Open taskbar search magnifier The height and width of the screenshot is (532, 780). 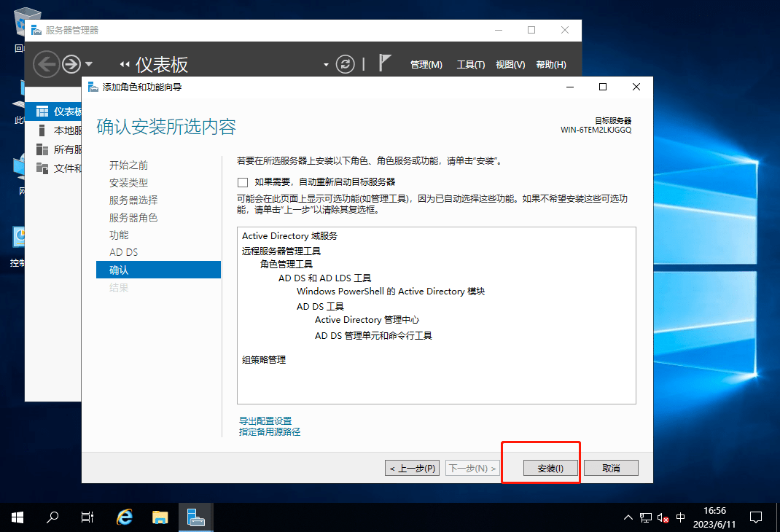click(52, 517)
